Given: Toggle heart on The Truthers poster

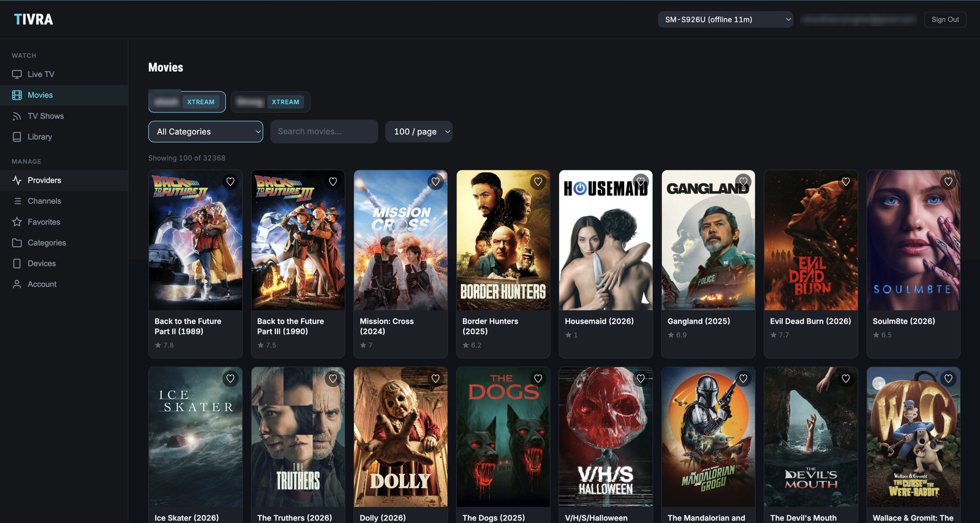Looking at the screenshot, I should pyautogui.click(x=333, y=379).
